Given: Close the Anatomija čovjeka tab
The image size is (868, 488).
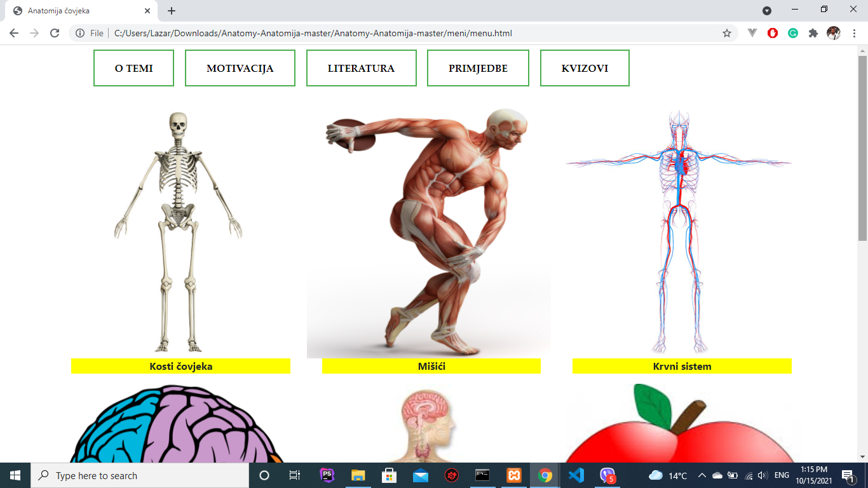Looking at the screenshot, I should pyautogui.click(x=147, y=11).
